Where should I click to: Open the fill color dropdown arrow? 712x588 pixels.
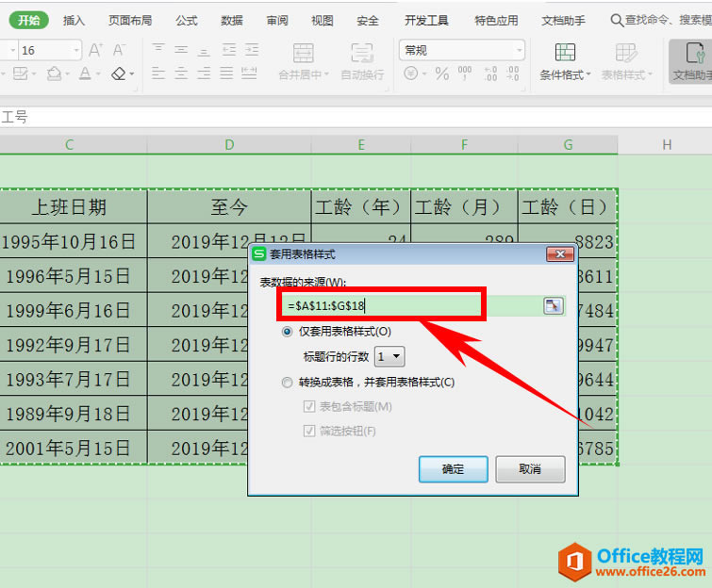pyautogui.click(x=68, y=73)
